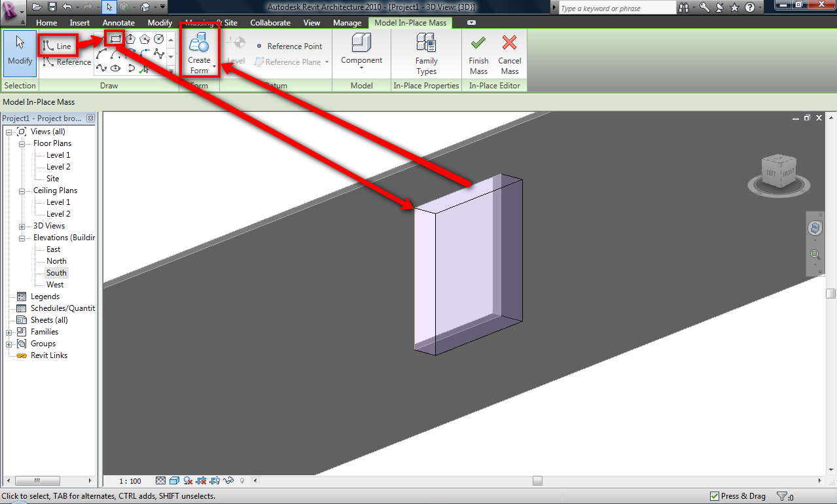This screenshot has width=837, height=504.
Task: Open Subscription Center key icon
Action: pos(704,8)
